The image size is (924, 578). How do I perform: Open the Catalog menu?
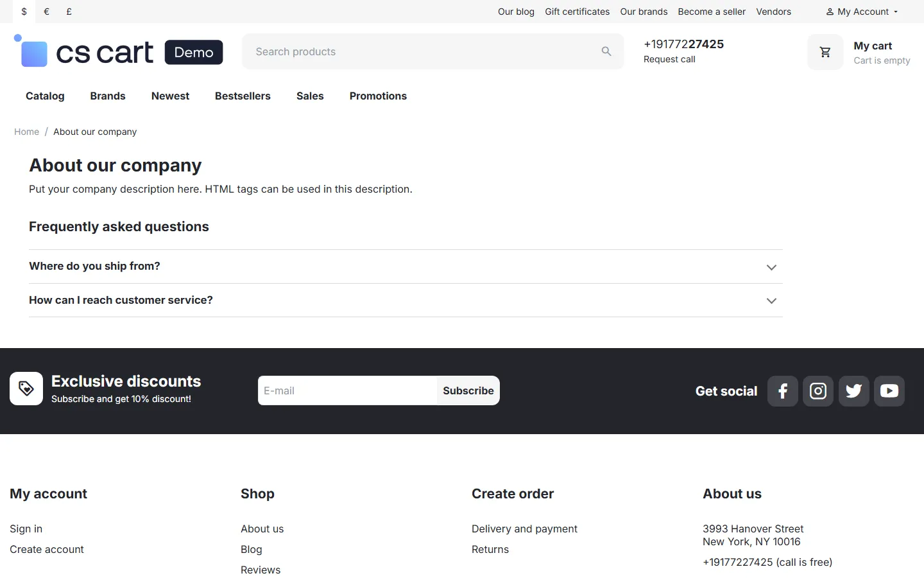[x=45, y=96]
